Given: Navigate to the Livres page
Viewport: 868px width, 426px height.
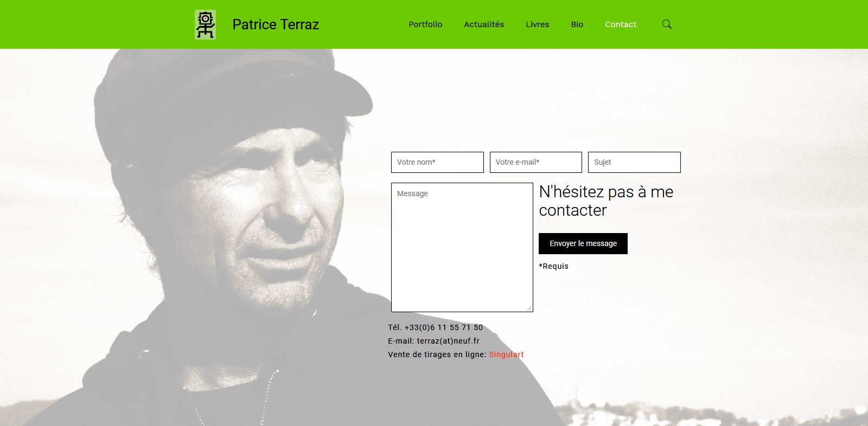Looking at the screenshot, I should pos(537,24).
